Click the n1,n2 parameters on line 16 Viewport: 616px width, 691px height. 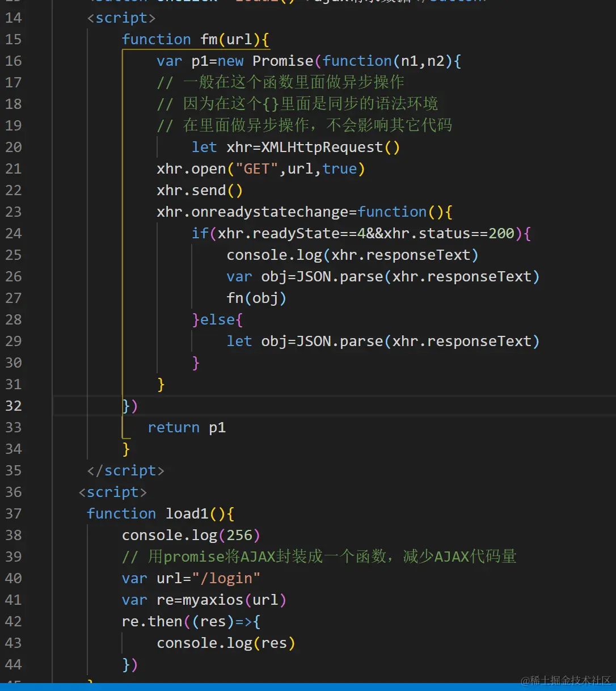(423, 61)
